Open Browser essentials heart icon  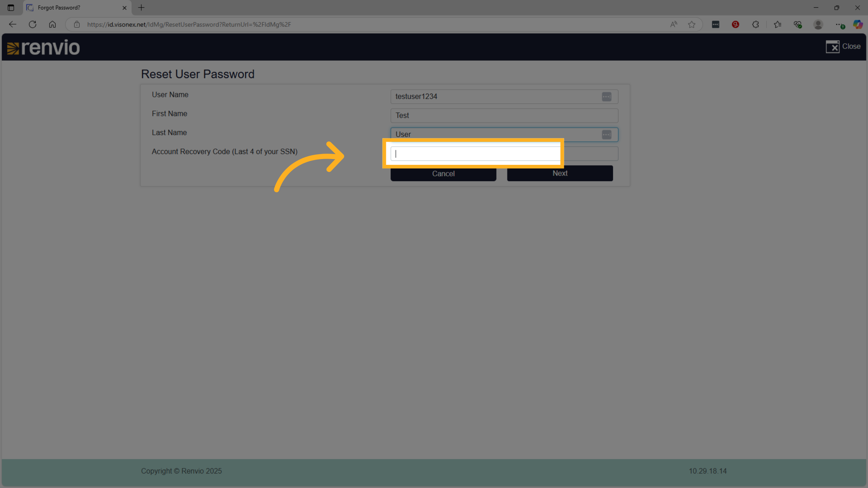[798, 24]
